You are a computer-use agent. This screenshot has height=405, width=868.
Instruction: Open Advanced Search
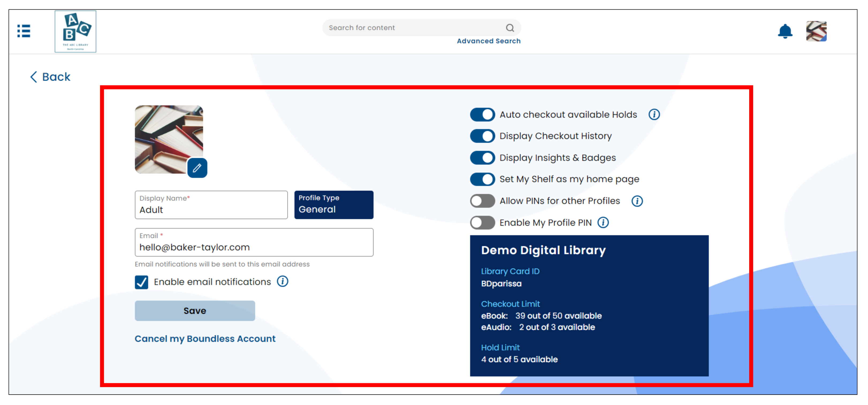coord(488,41)
